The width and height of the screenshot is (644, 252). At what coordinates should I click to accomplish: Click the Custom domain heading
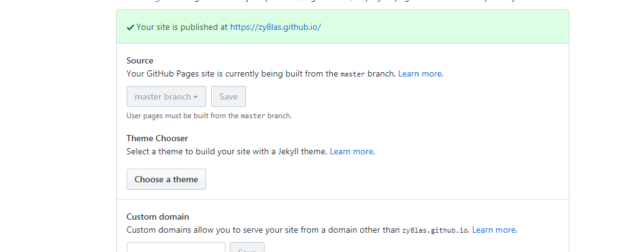[158, 217]
